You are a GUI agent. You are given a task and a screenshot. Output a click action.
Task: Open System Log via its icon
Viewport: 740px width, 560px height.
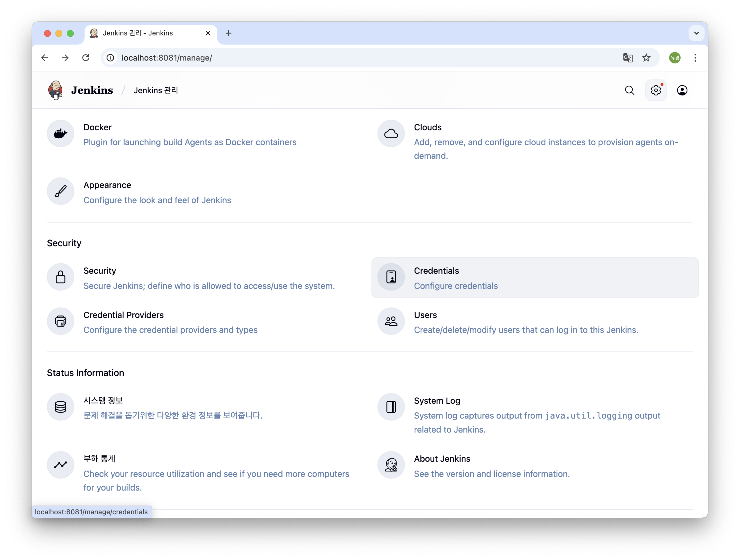click(x=391, y=407)
